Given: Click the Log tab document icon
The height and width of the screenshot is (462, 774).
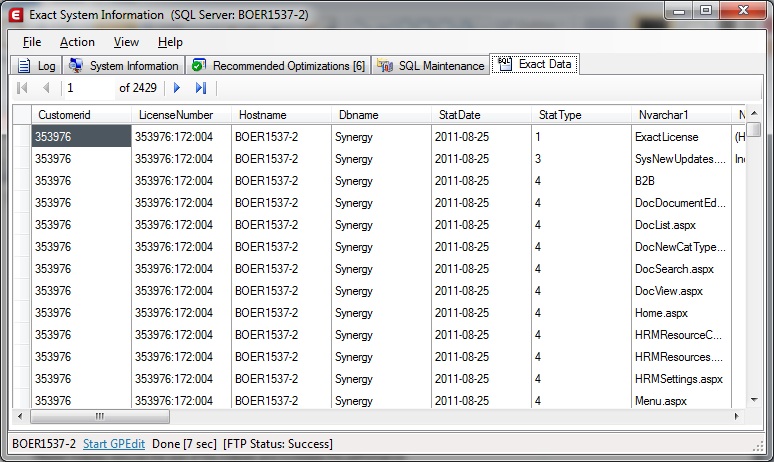Looking at the screenshot, I should pyautogui.click(x=24, y=66).
